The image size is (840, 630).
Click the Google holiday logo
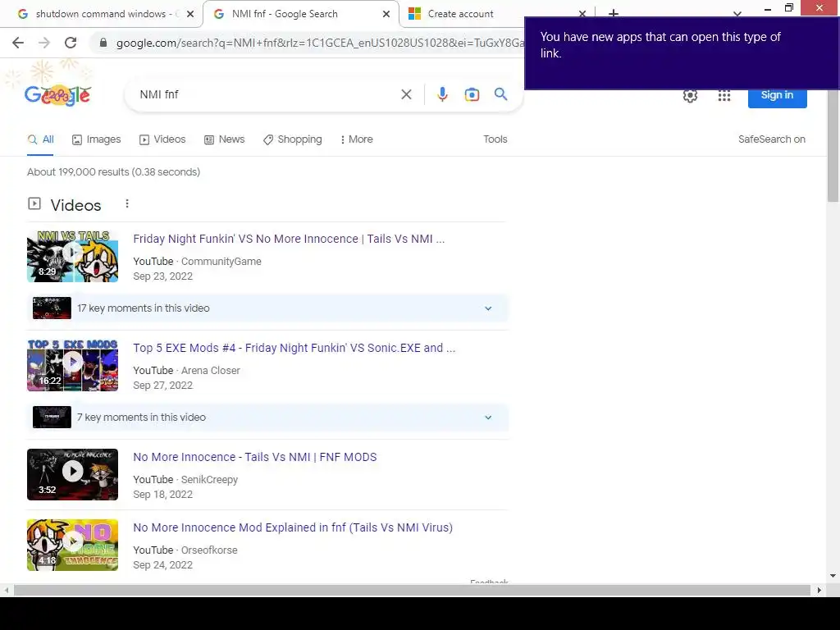[x=58, y=95]
